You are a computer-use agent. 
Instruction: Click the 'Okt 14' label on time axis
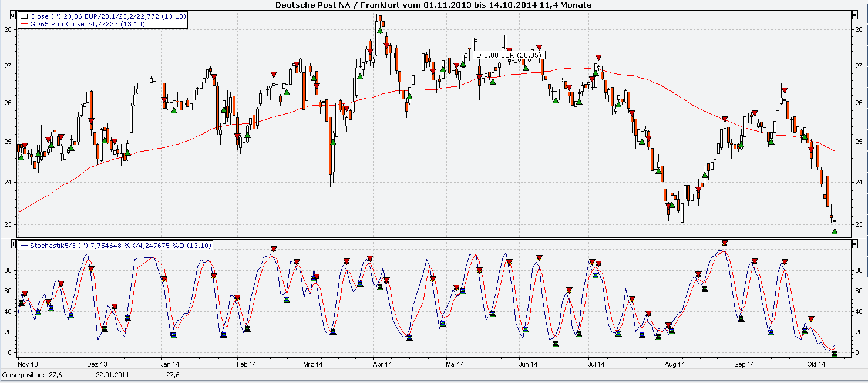pos(817,364)
